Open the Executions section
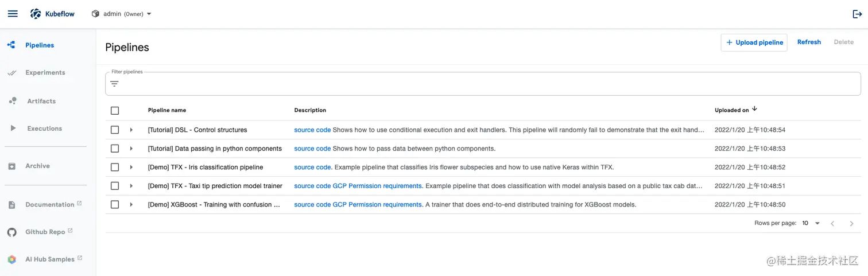868x276 pixels. pyautogui.click(x=44, y=129)
